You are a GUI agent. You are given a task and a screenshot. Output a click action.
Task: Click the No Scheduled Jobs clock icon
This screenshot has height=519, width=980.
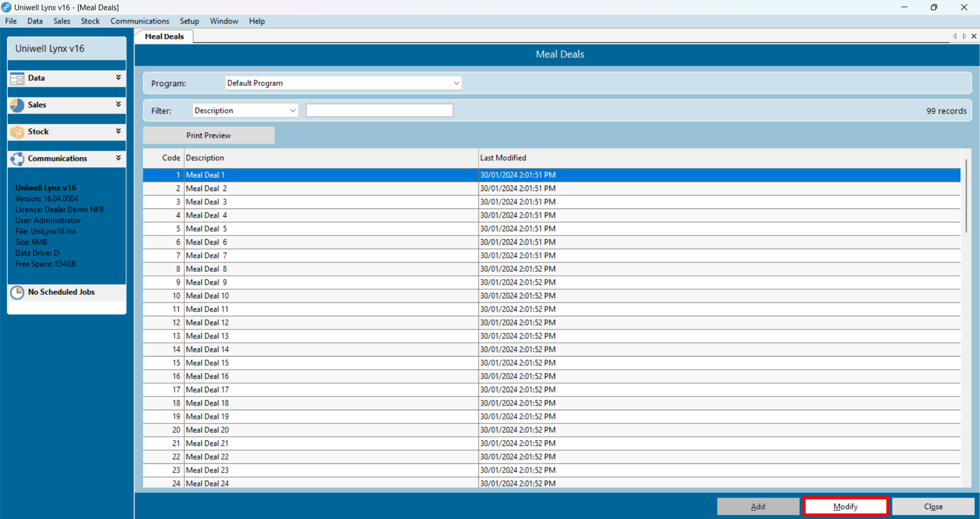pos(17,292)
